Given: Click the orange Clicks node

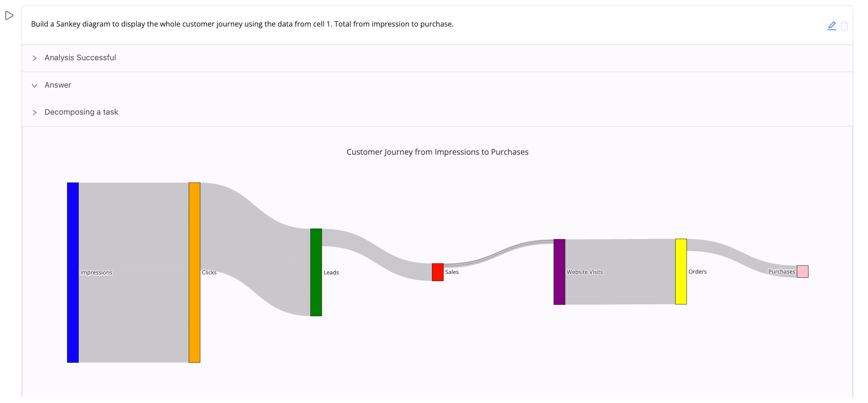Looking at the screenshot, I should (x=194, y=272).
